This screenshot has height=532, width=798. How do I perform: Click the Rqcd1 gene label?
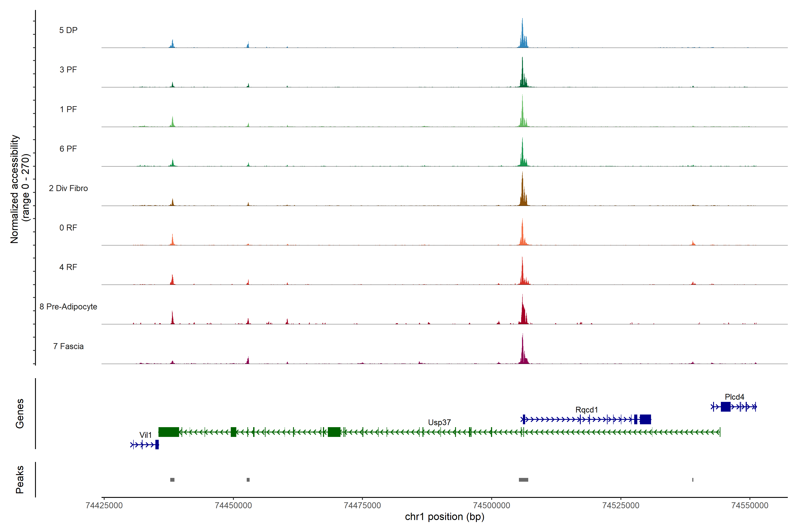click(586, 410)
